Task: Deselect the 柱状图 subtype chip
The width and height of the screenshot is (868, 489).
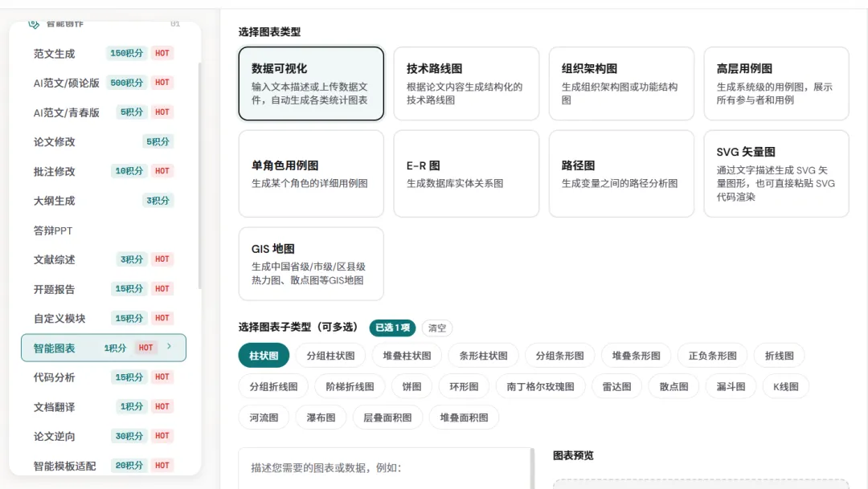Action: pos(264,356)
